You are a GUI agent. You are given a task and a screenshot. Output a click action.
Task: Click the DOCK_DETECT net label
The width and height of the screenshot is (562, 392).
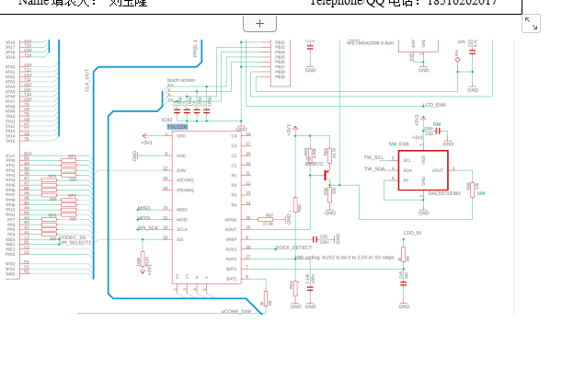pos(293,248)
